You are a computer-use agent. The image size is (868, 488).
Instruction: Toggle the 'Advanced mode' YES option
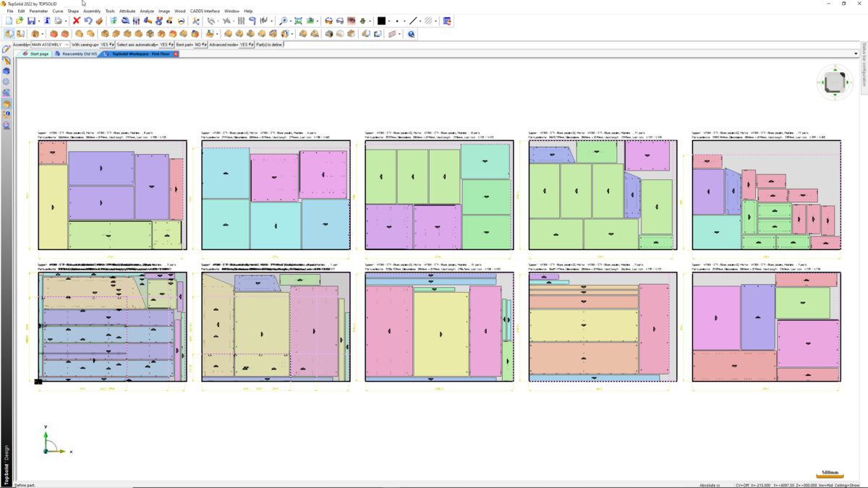tap(247, 45)
